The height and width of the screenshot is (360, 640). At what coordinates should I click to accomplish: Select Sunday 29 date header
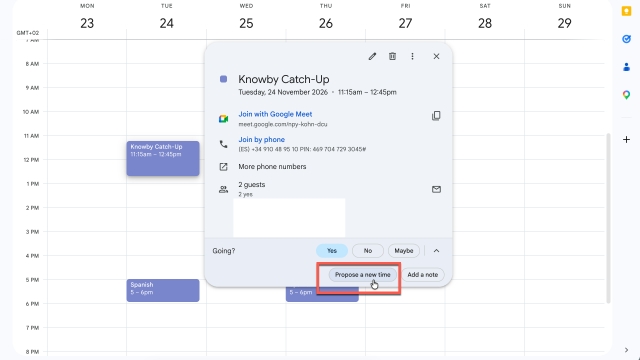click(564, 23)
